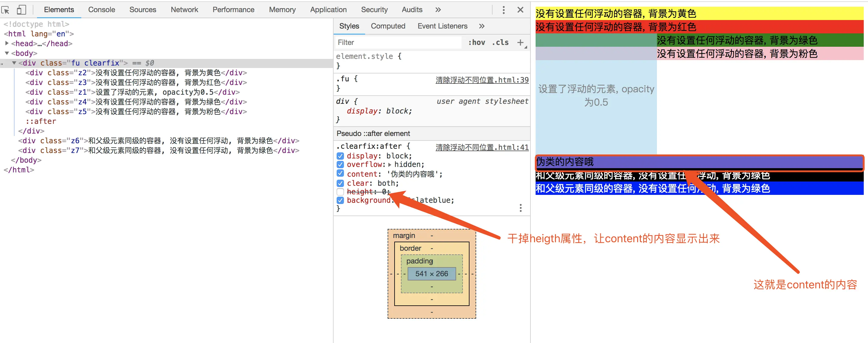Screen dimensions: 868x343
Task: Enable the height: 0 property checkbox
Action: tap(340, 192)
